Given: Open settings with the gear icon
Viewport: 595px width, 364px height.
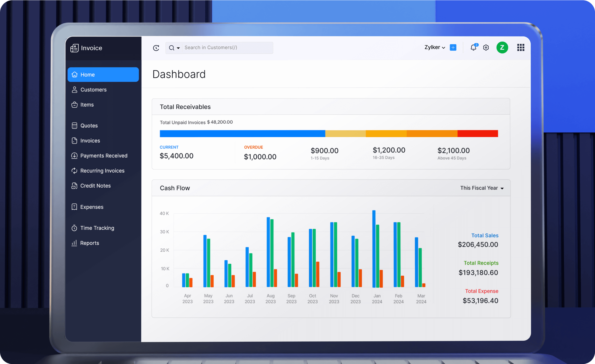Looking at the screenshot, I should (x=486, y=47).
